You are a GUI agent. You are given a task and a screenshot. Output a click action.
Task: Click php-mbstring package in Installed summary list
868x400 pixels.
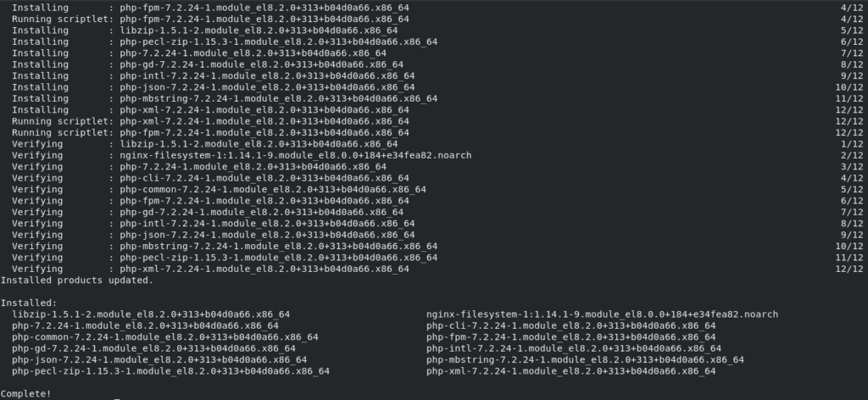585,359
